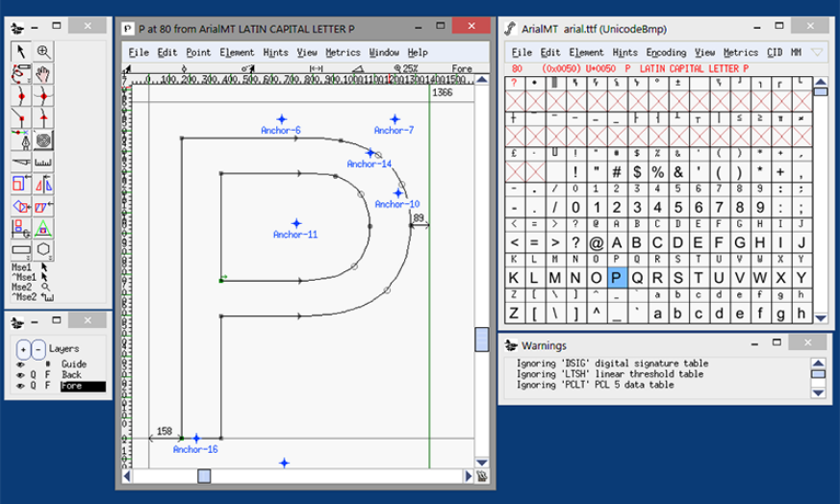Image resolution: width=840 pixels, height=504 pixels.
Task: Toggle visibility of the Fore layer
Action: pos(20,386)
